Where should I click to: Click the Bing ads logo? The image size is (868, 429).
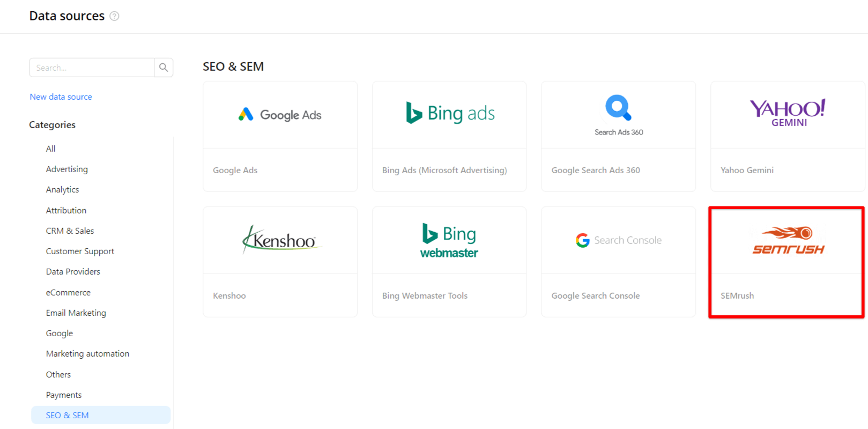450,113
